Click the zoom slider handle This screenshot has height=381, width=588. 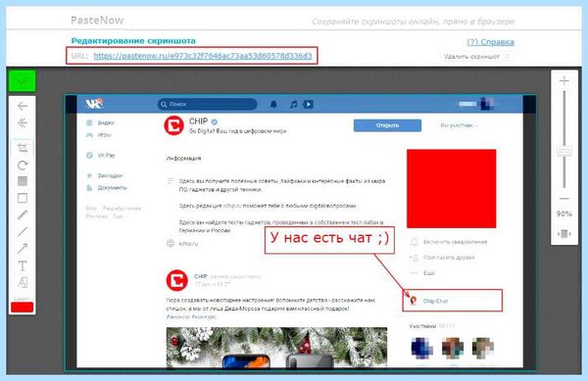[x=564, y=151]
